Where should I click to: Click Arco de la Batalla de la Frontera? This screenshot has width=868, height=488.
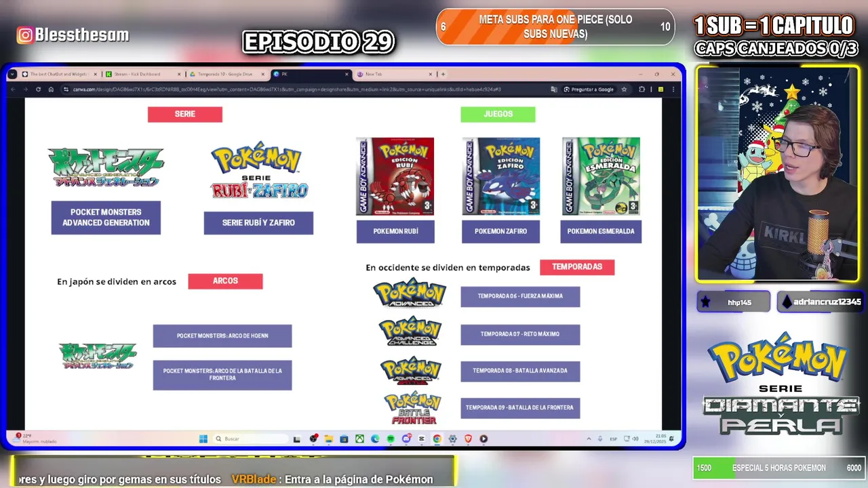[x=222, y=375]
